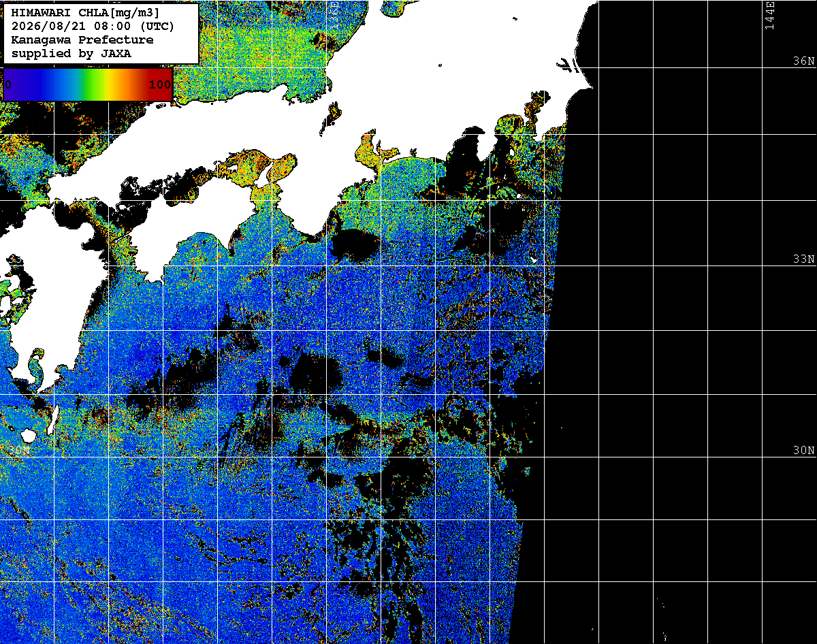Click the 'supplied by JAXA' credit text
The height and width of the screenshot is (644, 817).
point(71,54)
